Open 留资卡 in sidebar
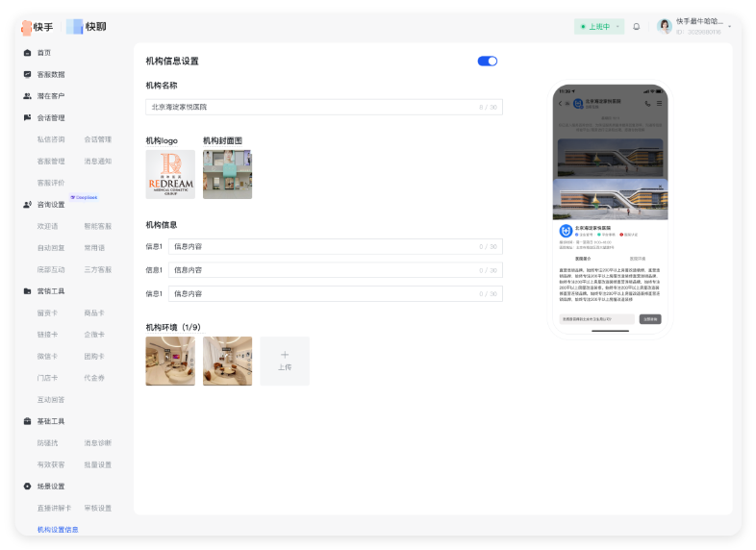 tap(48, 312)
